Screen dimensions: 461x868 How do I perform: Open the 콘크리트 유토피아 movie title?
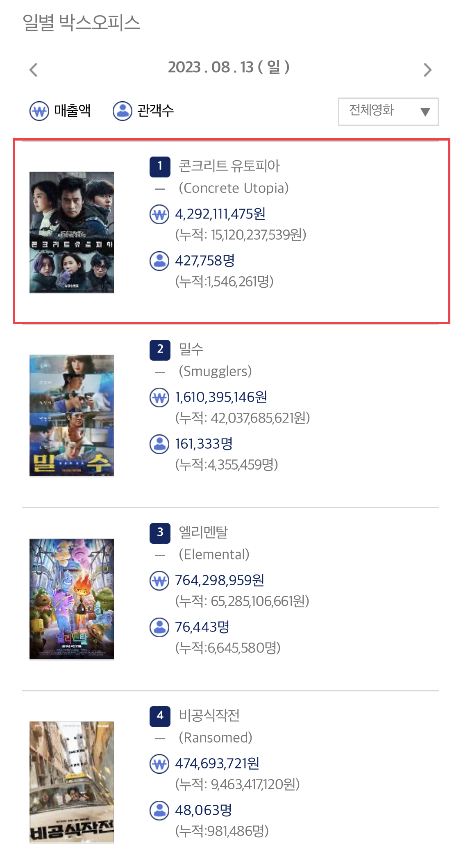click(x=229, y=166)
